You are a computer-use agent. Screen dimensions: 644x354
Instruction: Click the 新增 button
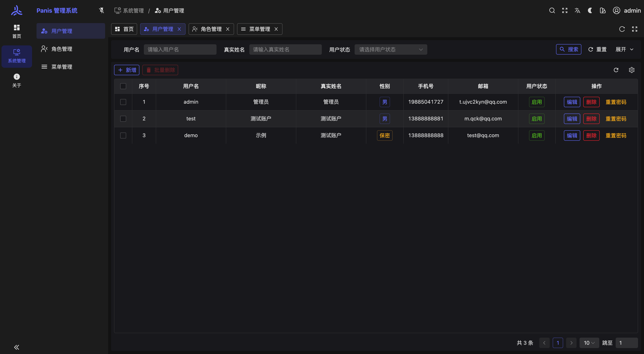127,70
